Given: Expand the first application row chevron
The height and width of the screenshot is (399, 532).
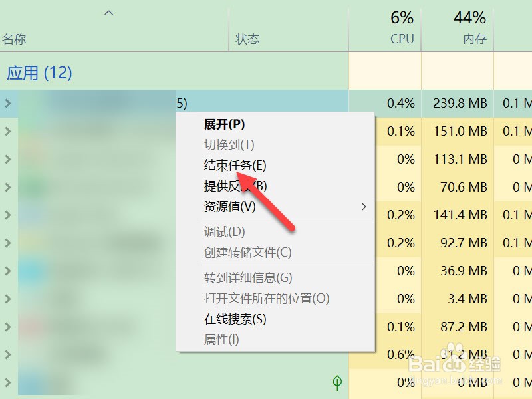Looking at the screenshot, I should [7, 103].
